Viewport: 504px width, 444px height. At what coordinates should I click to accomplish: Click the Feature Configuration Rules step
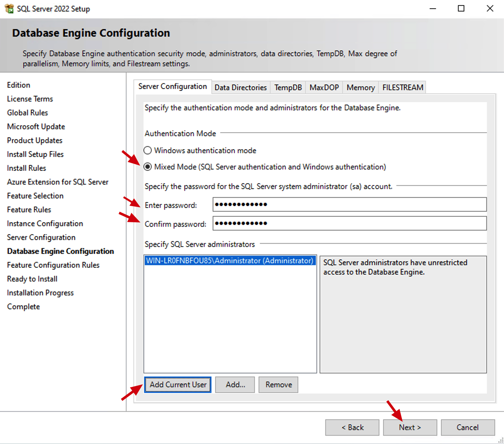[x=53, y=265]
